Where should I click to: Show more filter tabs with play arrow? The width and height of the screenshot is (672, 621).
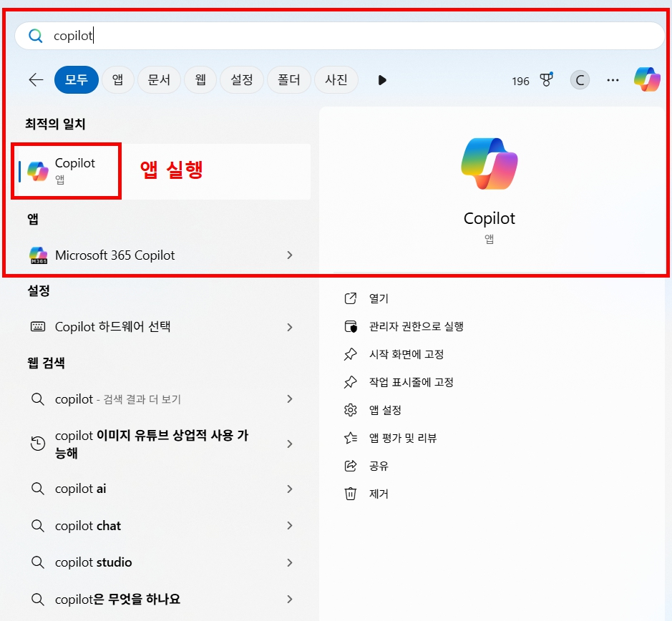[382, 80]
